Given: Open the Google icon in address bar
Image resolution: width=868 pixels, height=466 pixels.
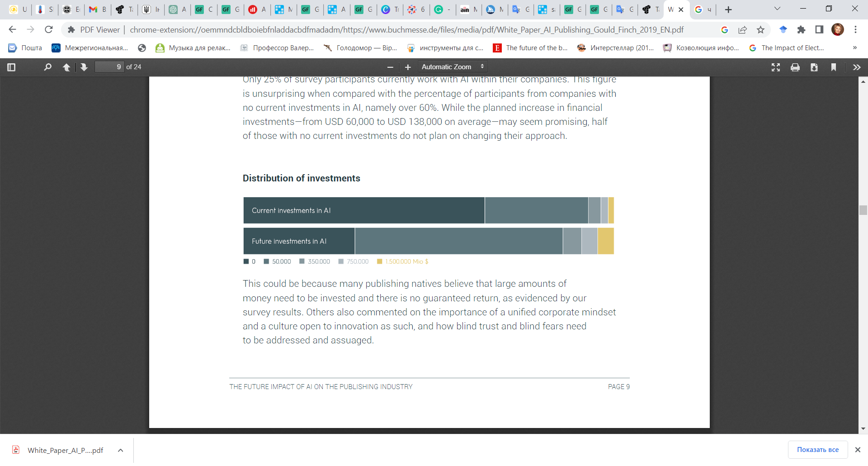Looking at the screenshot, I should (x=724, y=29).
